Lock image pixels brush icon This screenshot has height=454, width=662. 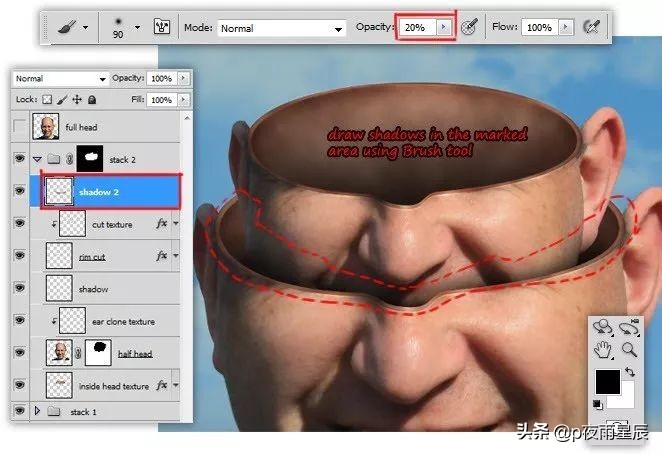click(62, 100)
